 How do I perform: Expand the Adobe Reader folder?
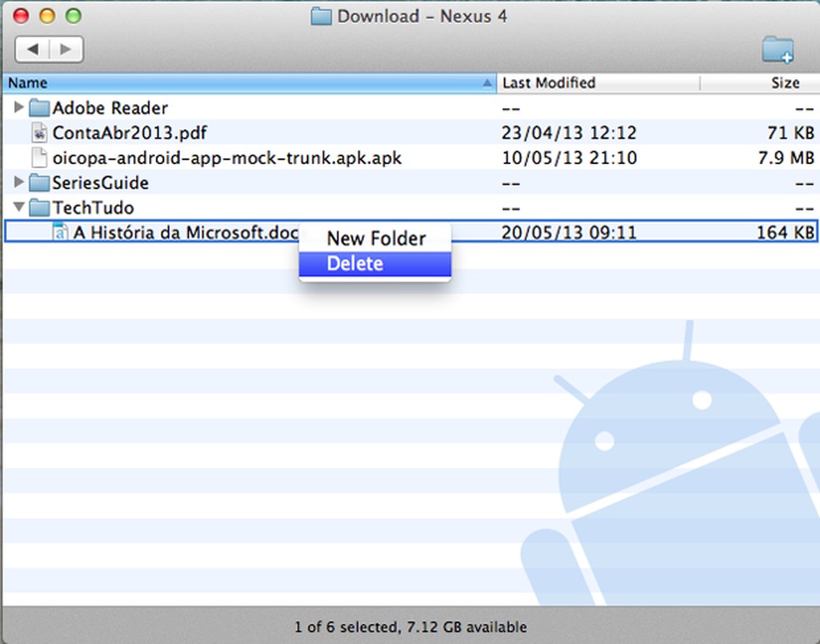[x=19, y=107]
